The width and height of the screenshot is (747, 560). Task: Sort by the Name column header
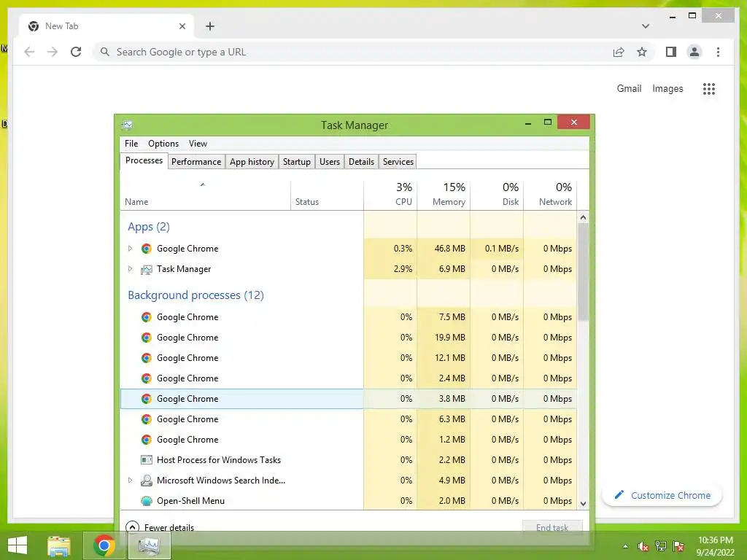click(205, 195)
